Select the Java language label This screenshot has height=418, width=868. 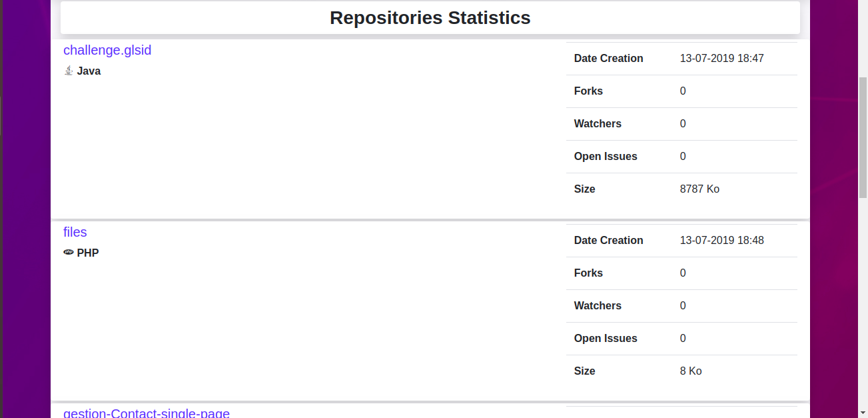click(89, 71)
